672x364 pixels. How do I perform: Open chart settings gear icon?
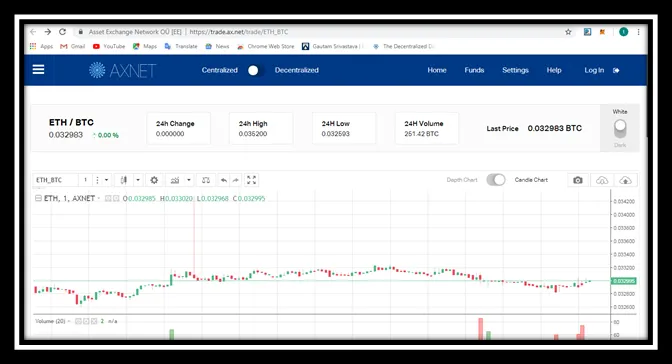coord(154,180)
